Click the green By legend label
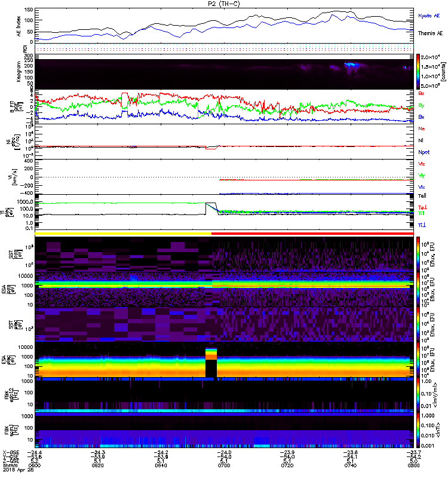Screen dimensions: 448x478 [x=421, y=105]
